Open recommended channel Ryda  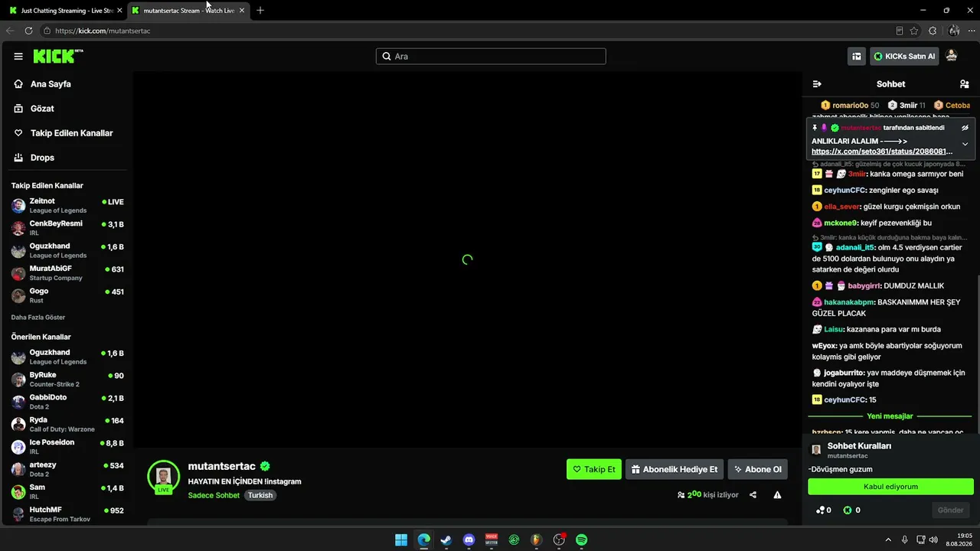(x=67, y=424)
